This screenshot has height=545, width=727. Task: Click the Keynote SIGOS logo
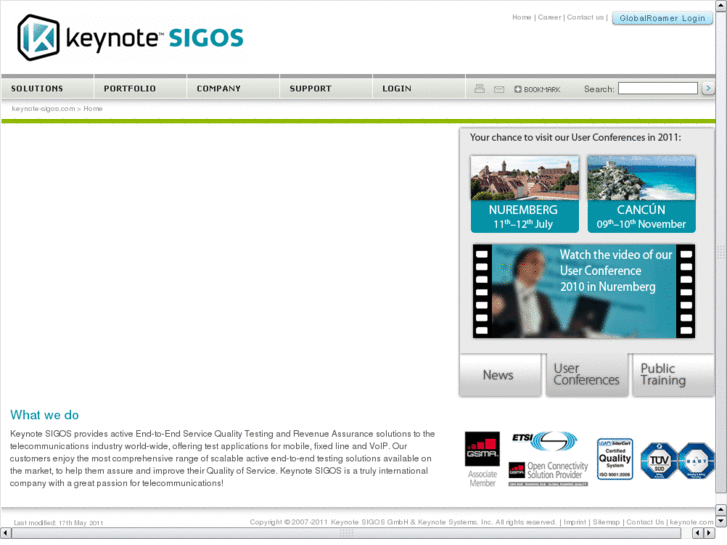click(x=130, y=38)
